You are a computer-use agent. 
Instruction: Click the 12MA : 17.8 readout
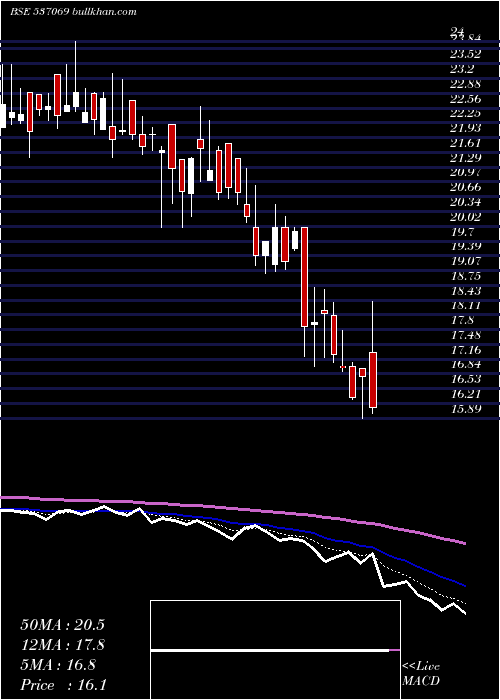point(63,645)
